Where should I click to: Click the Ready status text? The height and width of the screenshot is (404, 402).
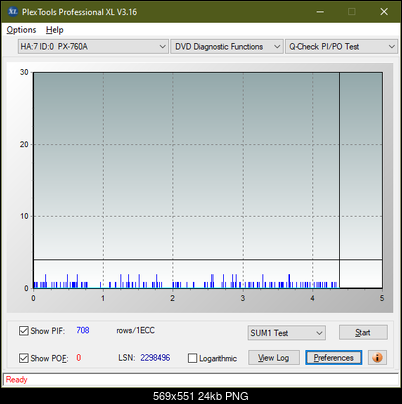(16, 379)
